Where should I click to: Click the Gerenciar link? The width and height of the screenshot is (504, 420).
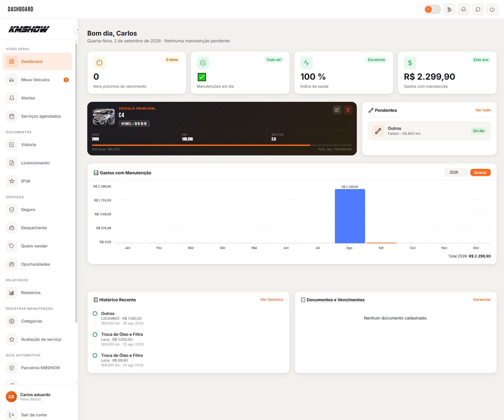tap(482, 300)
